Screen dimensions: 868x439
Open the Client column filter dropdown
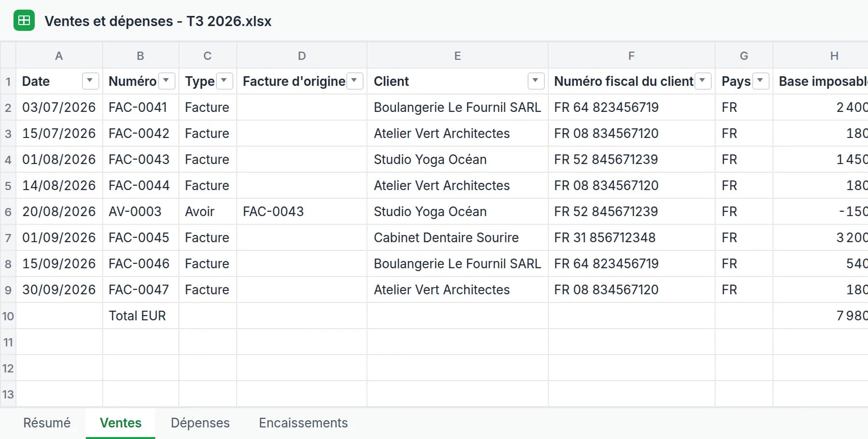pyautogui.click(x=536, y=81)
